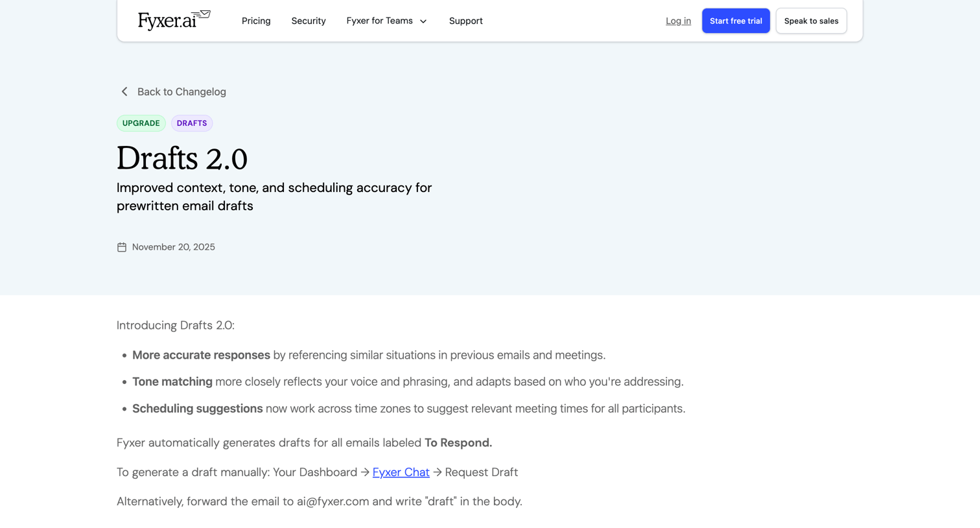Select the UPGRADE tag
The image size is (980, 528).
[x=141, y=123]
